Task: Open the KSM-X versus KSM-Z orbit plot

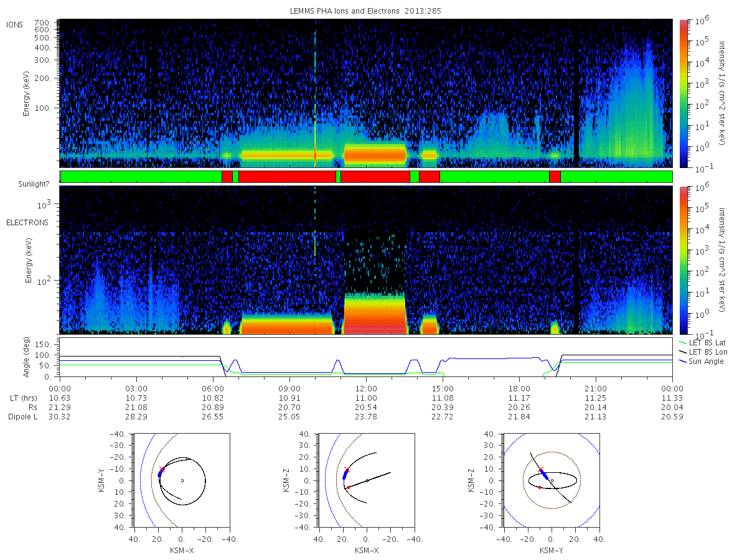Action: [x=366, y=480]
